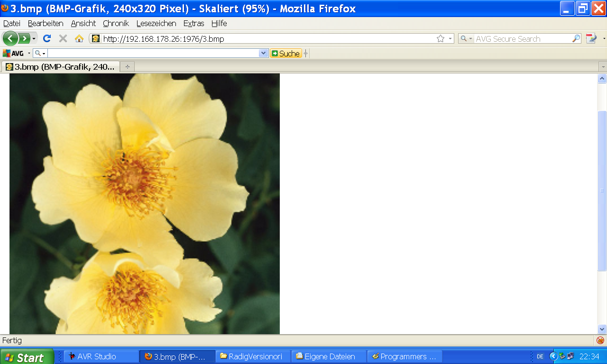Click the gray stop loading X icon

pyautogui.click(x=63, y=38)
